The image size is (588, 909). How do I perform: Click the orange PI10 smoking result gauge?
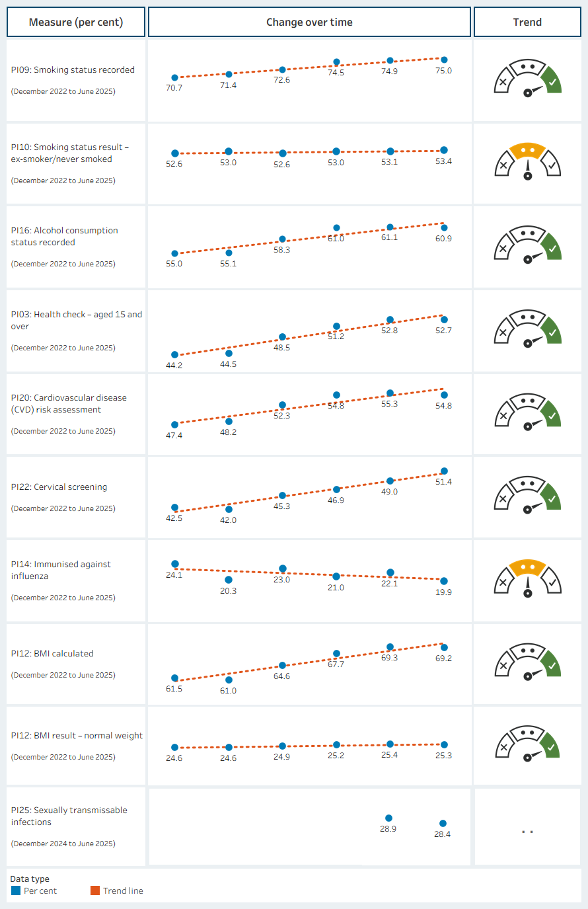527,162
